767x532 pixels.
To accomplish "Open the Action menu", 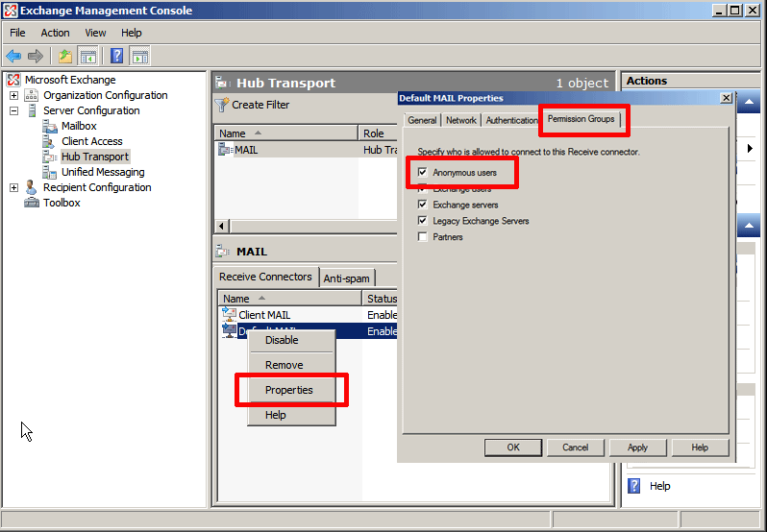I will 56,33.
